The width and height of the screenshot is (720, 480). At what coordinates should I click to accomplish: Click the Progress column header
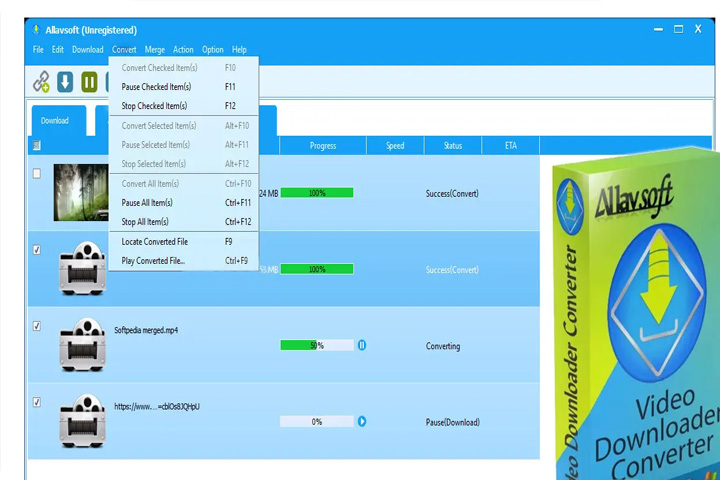tap(323, 146)
